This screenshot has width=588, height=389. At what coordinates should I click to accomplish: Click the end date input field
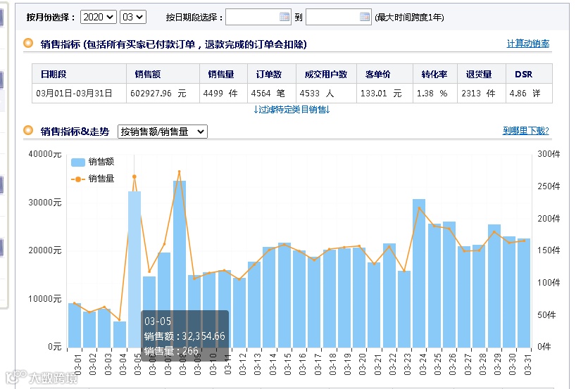pyautogui.click(x=338, y=18)
